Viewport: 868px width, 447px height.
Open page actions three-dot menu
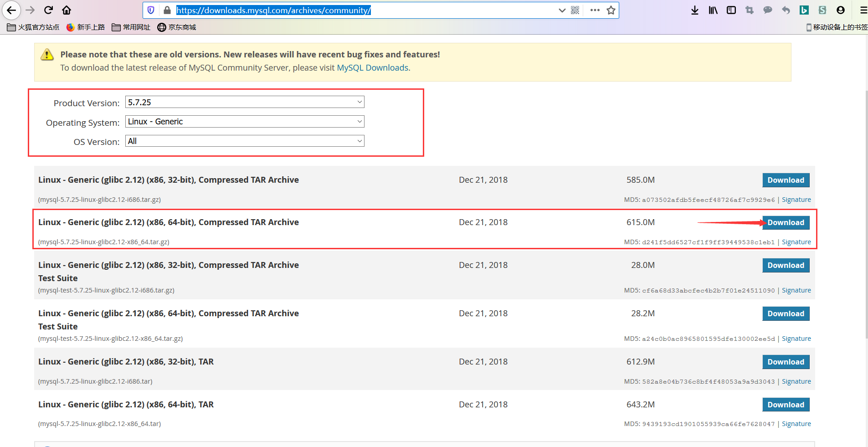click(595, 10)
